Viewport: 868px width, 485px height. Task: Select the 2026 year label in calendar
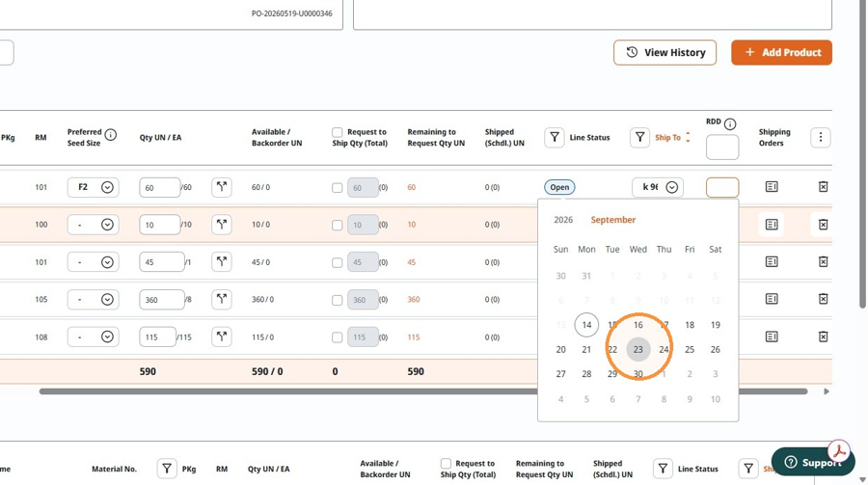coord(563,220)
